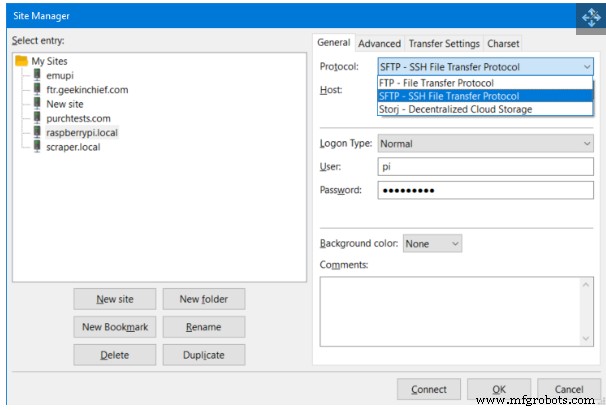Click Comments scrollbar down arrow

pos(586,339)
